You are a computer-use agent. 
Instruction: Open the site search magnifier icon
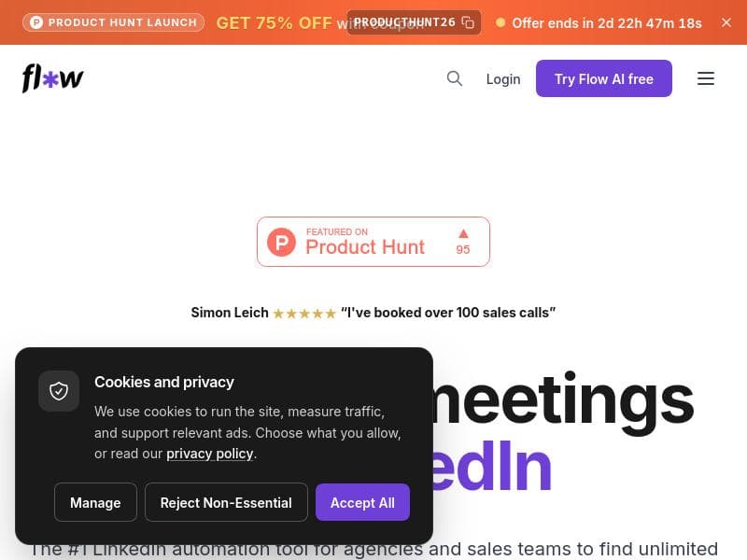click(455, 78)
